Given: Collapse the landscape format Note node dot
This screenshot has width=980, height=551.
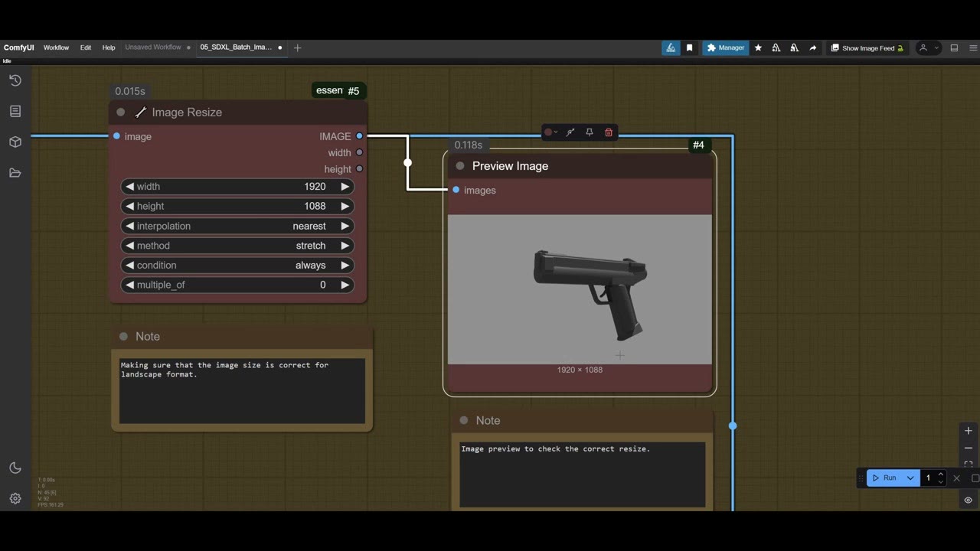Looking at the screenshot, I should tap(123, 337).
